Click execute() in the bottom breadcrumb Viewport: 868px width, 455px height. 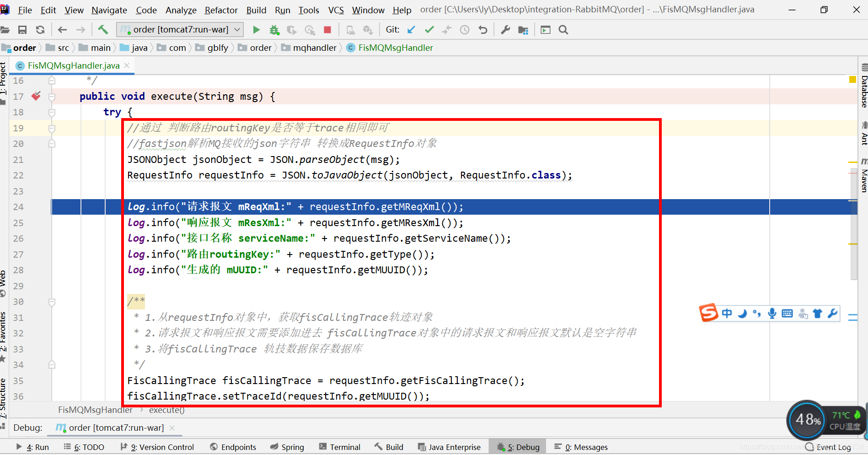pos(167,410)
